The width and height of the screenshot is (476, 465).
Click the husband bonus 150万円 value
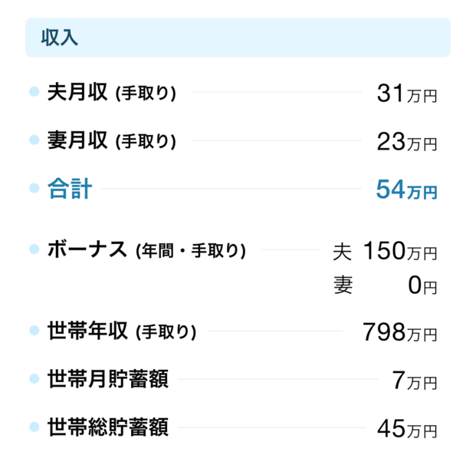click(400, 251)
